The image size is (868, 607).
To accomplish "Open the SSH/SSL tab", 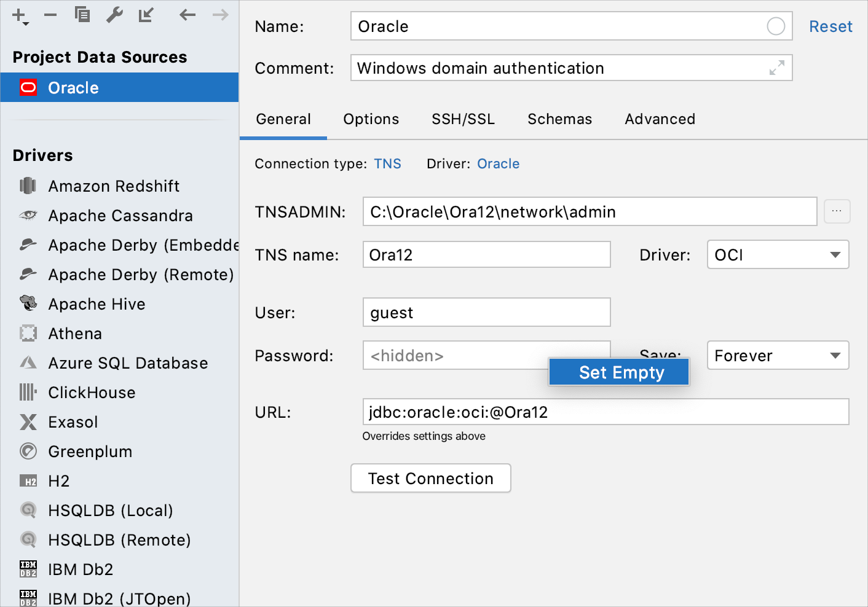I will tap(463, 119).
